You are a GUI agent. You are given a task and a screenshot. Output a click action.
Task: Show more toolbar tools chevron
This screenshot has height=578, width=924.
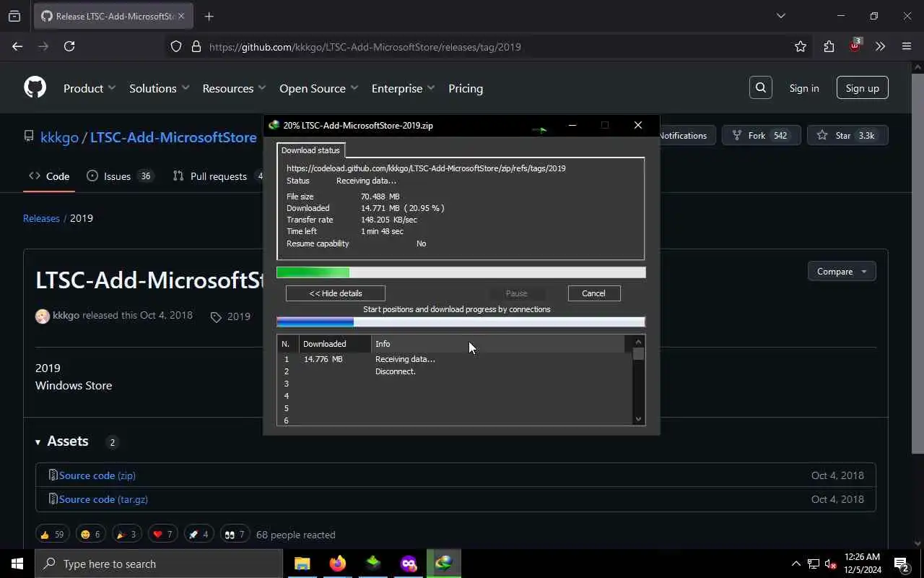coord(880,46)
